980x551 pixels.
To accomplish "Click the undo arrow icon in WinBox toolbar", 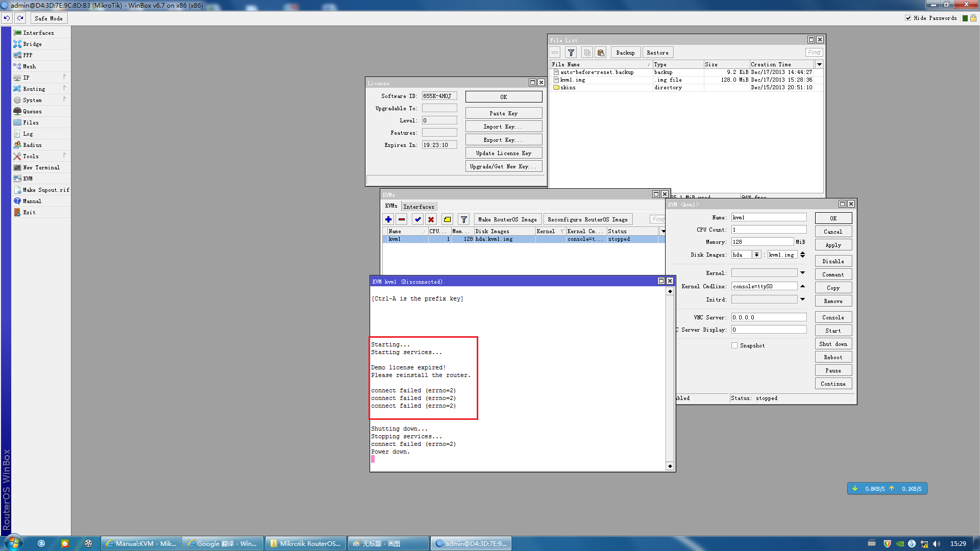I will point(7,18).
